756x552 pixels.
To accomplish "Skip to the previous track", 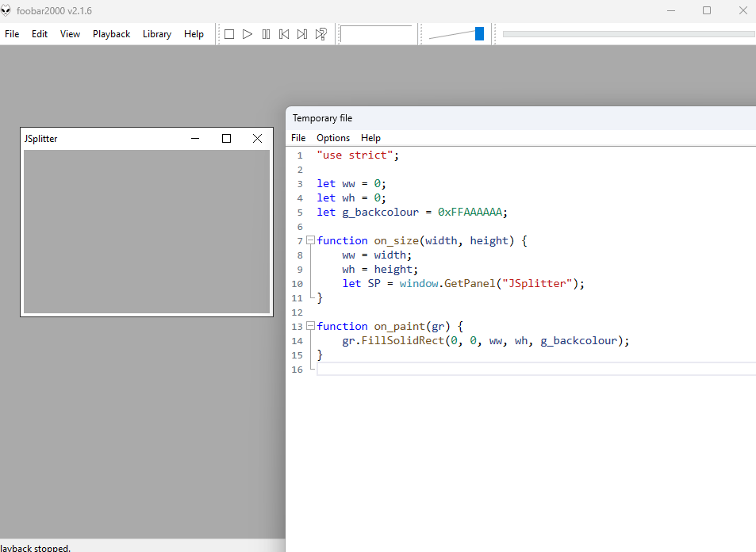I will [284, 34].
